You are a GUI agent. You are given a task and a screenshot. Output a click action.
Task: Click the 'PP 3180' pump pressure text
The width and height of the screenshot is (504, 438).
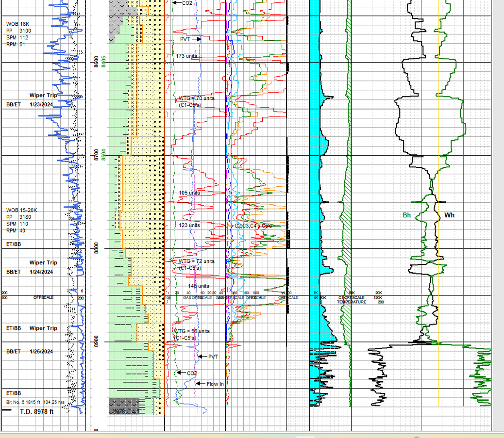[x=18, y=217]
